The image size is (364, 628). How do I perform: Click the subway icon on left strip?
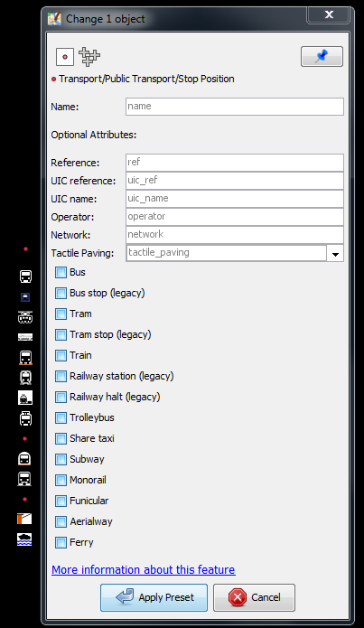tap(24, 458)
